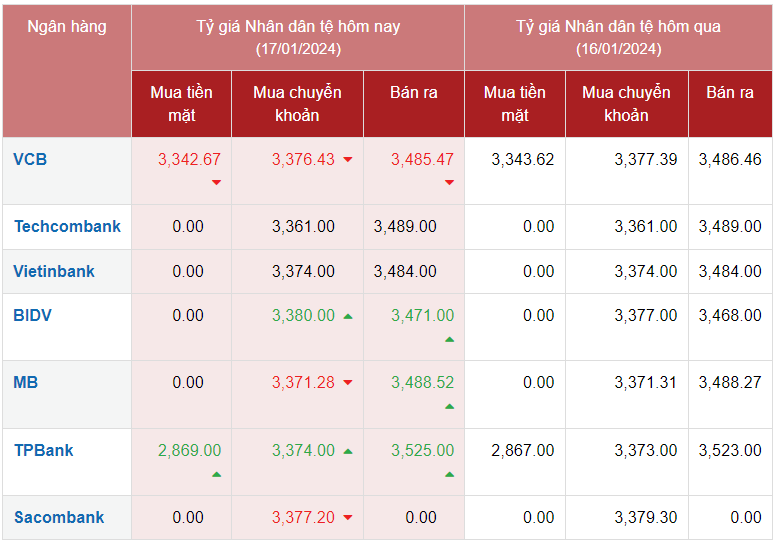Open the VCB bank link
Image resolution: width=783 pixels, height=552 pixels.
pyautogui.click(x=30, y=159)
